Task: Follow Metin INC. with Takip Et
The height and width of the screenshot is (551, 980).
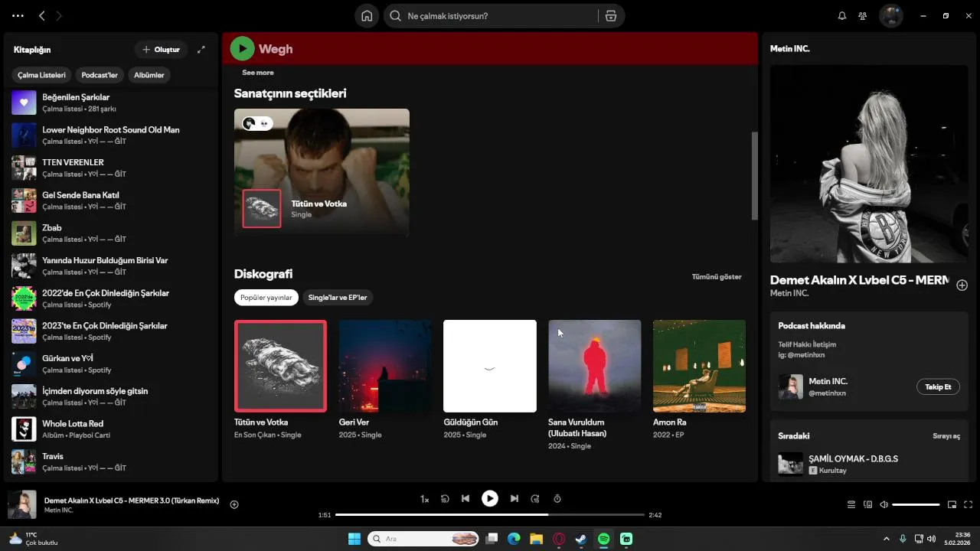Action: (x=938, y=387)
